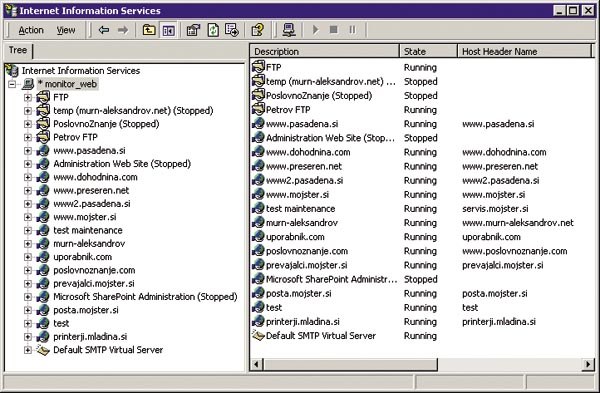Click servis.mojster.si host header cell
This screenshot has height=393, width=600.
[495, 209]
